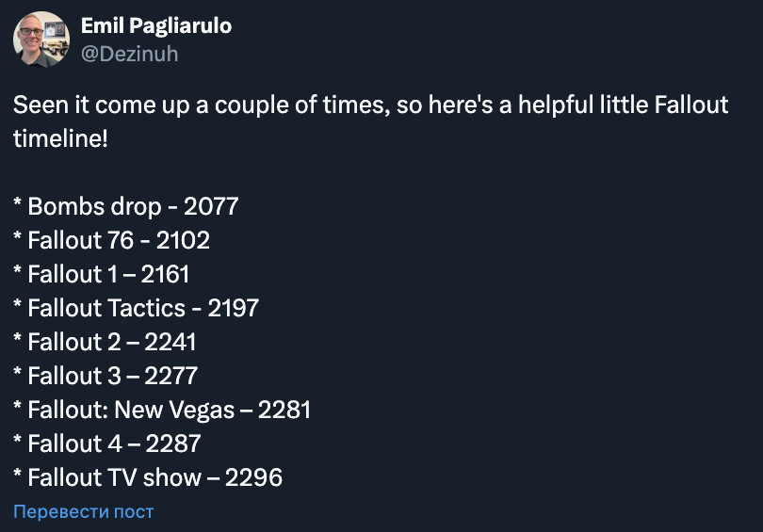Click the word timeline! in the tweet

click(x=60, y=138)
